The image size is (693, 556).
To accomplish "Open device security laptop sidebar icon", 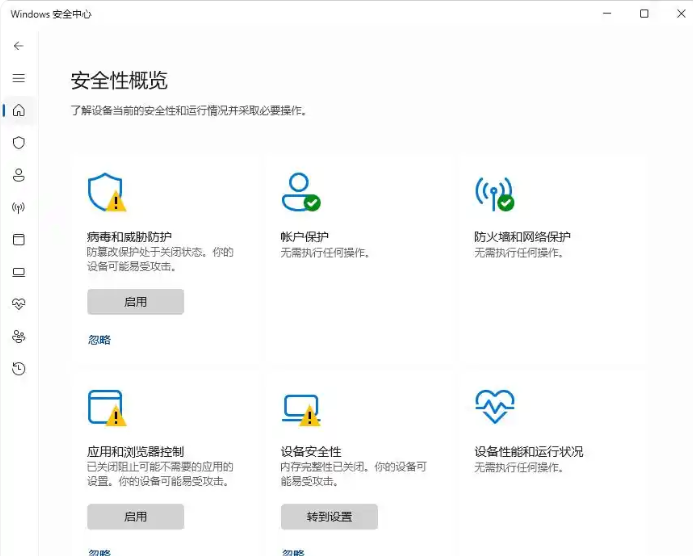I will point(18,272).
